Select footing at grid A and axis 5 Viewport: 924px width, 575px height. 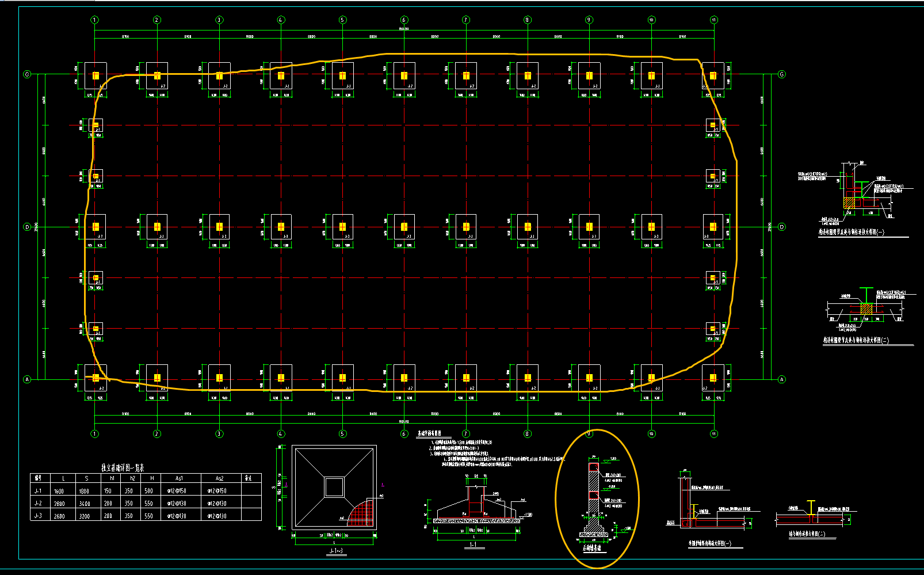[342, 378]
